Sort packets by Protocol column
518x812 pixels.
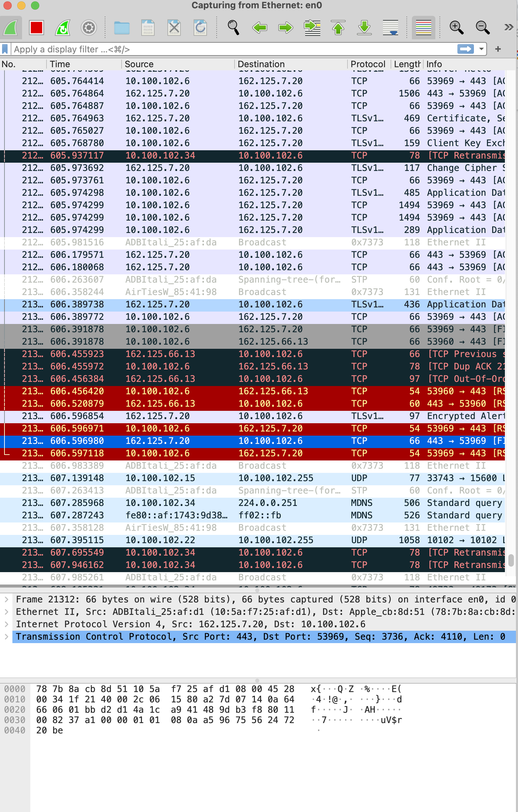(369, 64)
